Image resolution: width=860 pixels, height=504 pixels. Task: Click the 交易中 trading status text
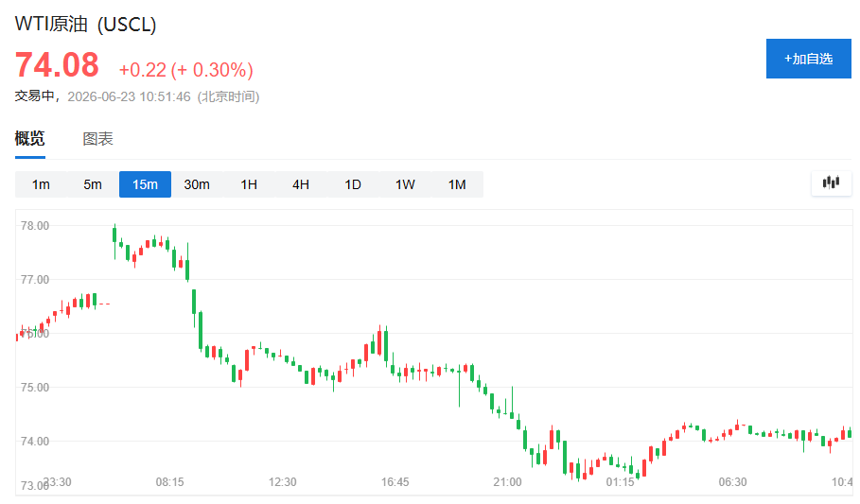34,96
